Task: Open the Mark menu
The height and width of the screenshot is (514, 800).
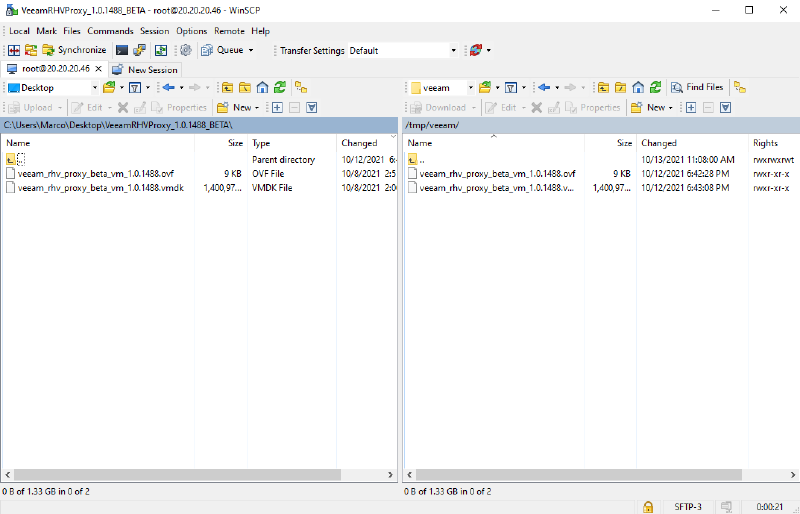Action: point(46,31)
